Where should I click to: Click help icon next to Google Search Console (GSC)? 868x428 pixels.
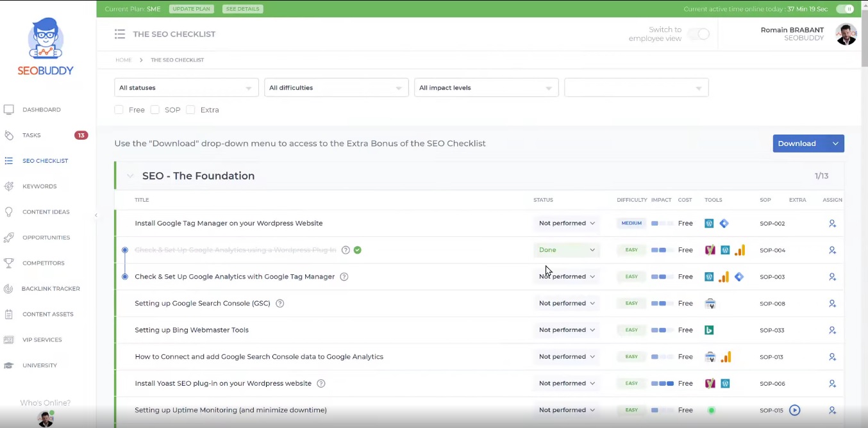tap(280, 303)
